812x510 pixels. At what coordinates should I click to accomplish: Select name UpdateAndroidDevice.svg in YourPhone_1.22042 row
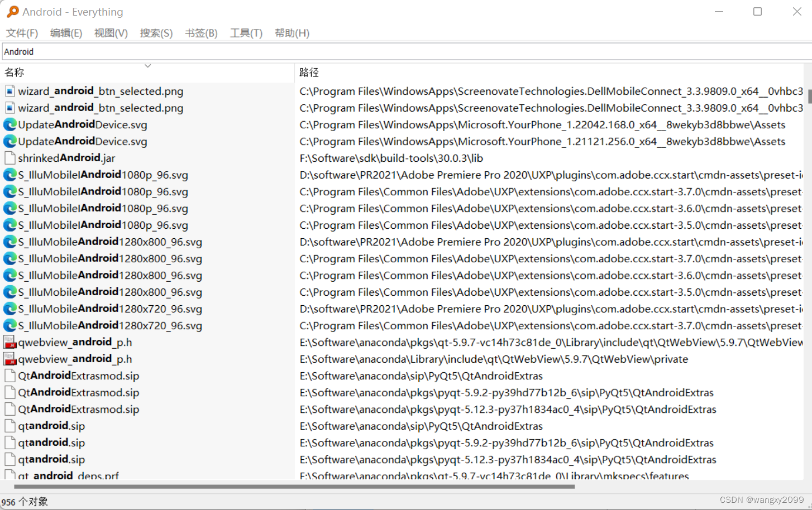tap(83, 124)
